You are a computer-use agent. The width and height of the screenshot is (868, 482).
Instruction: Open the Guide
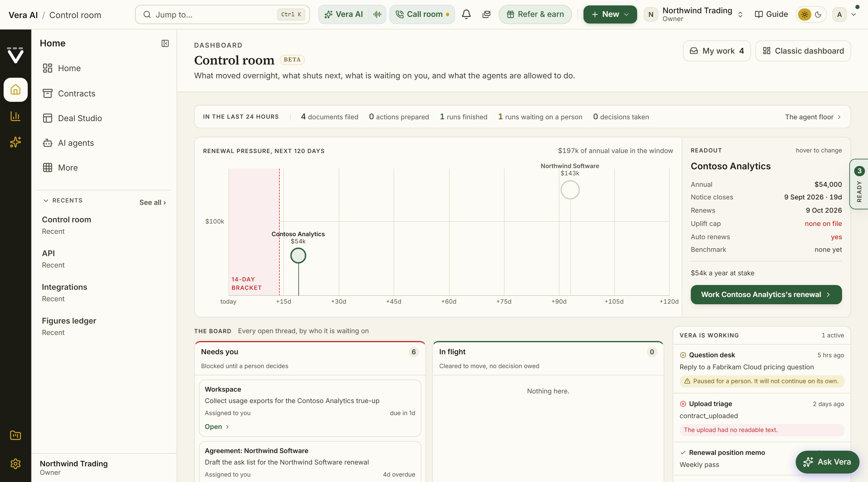tap(771, 14)
